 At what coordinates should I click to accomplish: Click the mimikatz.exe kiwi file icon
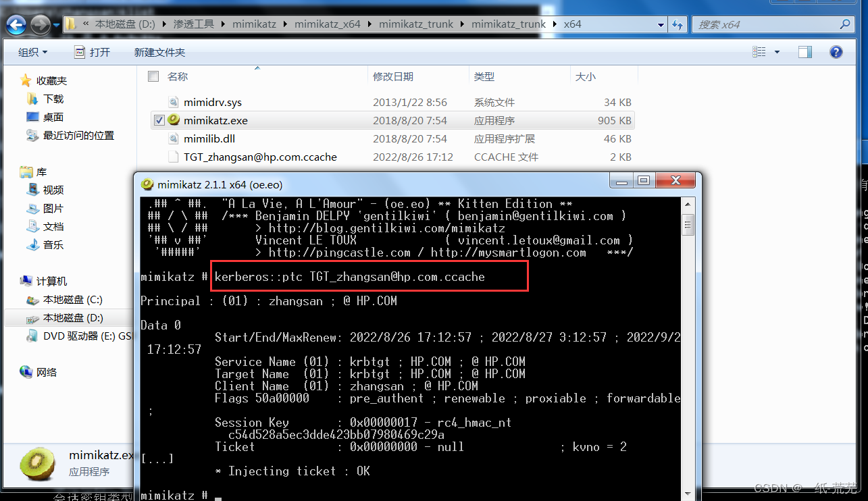tap(174, 120)
